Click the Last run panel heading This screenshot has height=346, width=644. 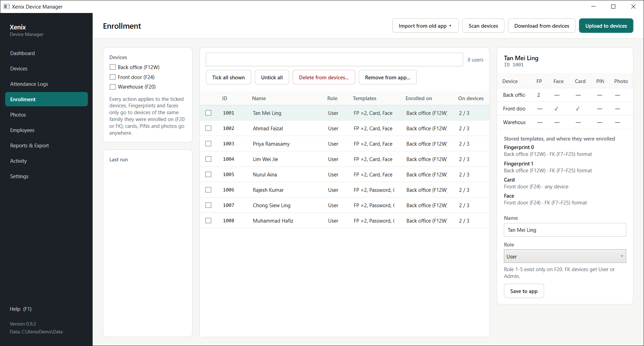click(118, 159)
